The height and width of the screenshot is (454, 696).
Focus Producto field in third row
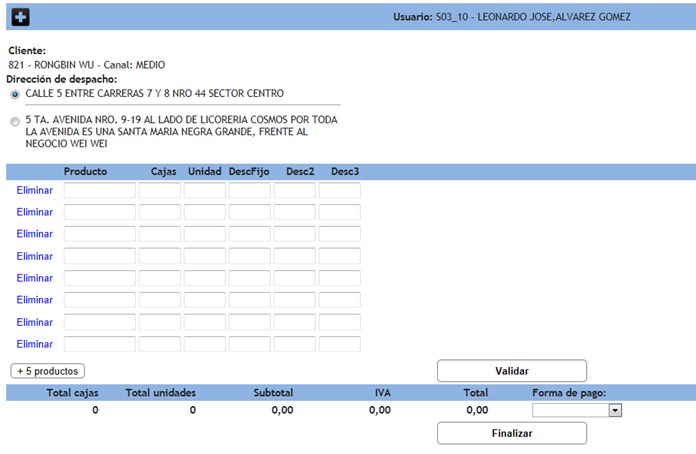100,234
